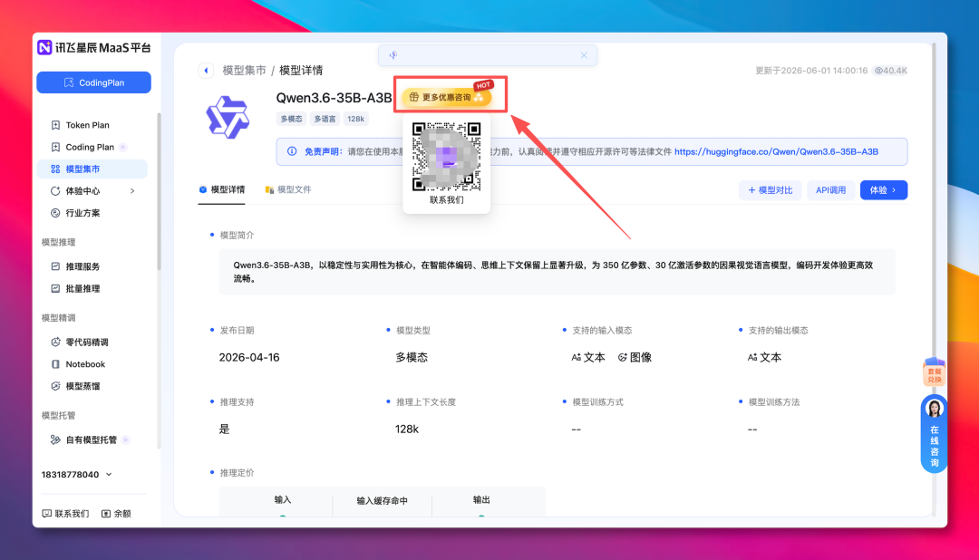Viewport: 979px width, 560px height.
Task: Click the disclaimer info icon
Action: click(292, 151)
